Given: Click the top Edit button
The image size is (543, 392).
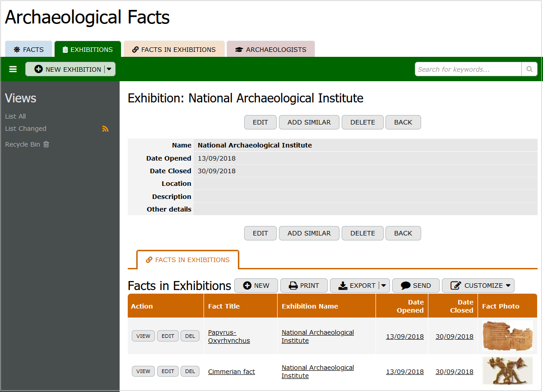Looking at the screenshot, I should pyautogui.click(x=260, y=122).
